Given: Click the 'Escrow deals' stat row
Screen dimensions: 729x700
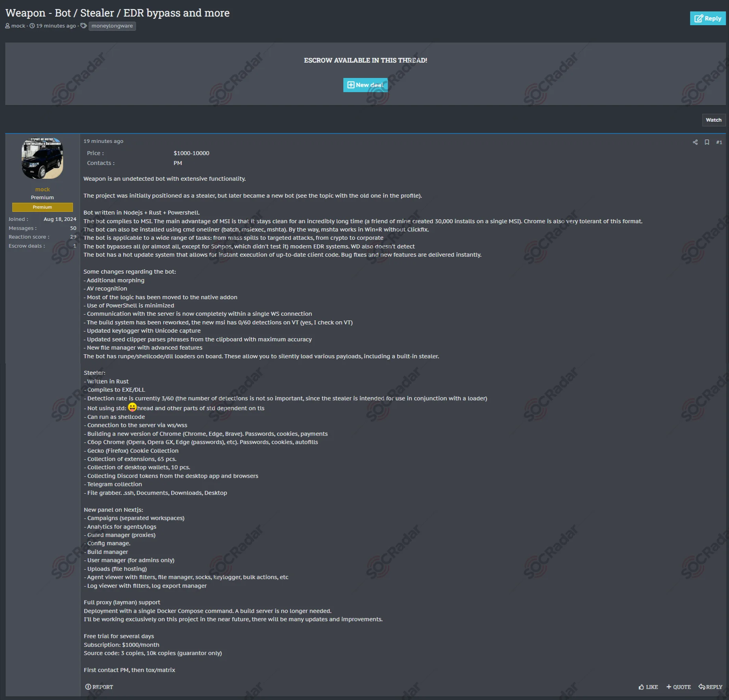Looking at the screenshot, I should pyautogui.click(x=43, y=246).
